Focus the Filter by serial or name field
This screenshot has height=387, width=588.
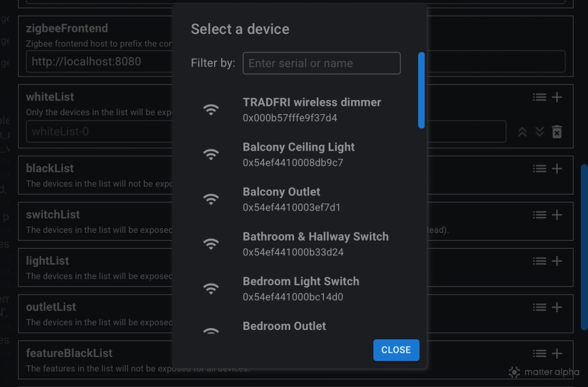tap(321, 64)
